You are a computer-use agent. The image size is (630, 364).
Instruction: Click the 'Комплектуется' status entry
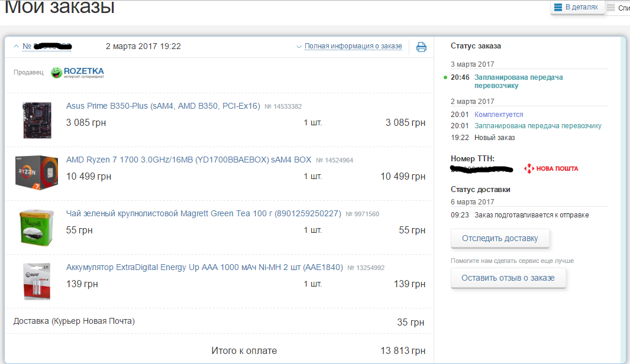tap(499, 115)
